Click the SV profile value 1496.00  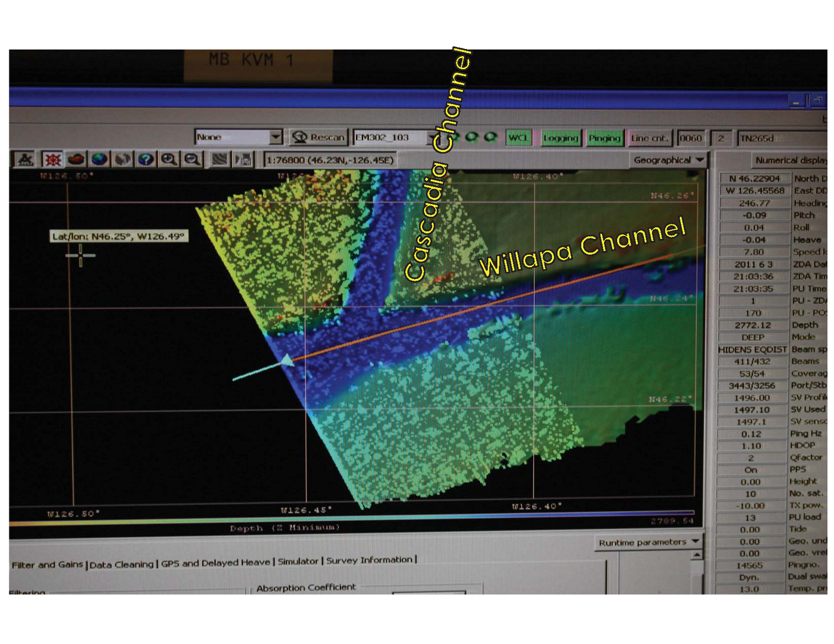click(x=752, y=398)
